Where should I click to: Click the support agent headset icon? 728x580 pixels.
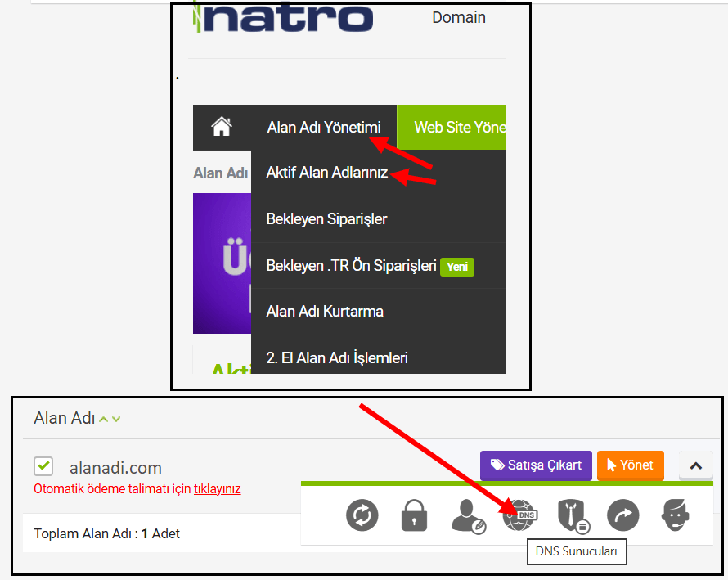coord(676,515)
